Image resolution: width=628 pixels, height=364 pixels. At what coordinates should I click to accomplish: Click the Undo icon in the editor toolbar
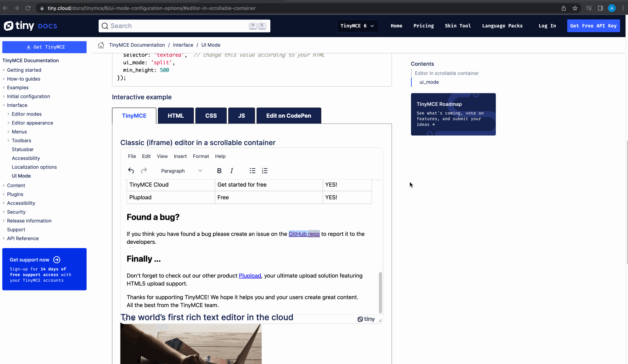[131, 170]
